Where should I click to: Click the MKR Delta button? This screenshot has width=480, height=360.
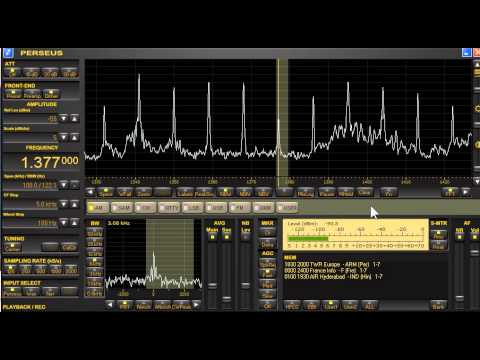click(268, 244)
